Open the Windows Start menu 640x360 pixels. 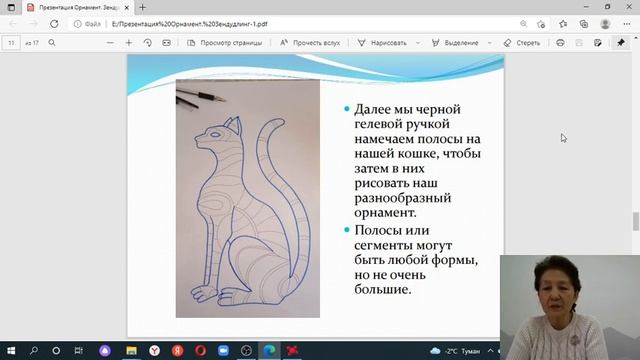[x=11, y=351]
